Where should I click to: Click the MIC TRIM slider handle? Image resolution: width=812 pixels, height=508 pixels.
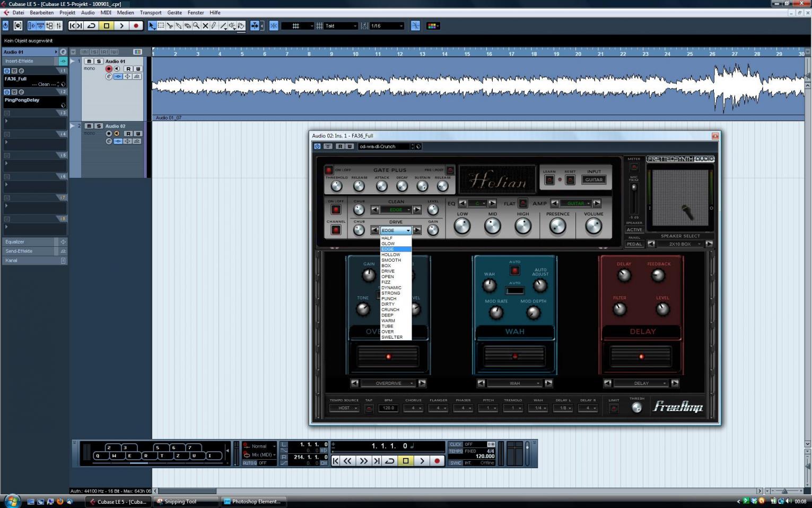pos(634,188)
